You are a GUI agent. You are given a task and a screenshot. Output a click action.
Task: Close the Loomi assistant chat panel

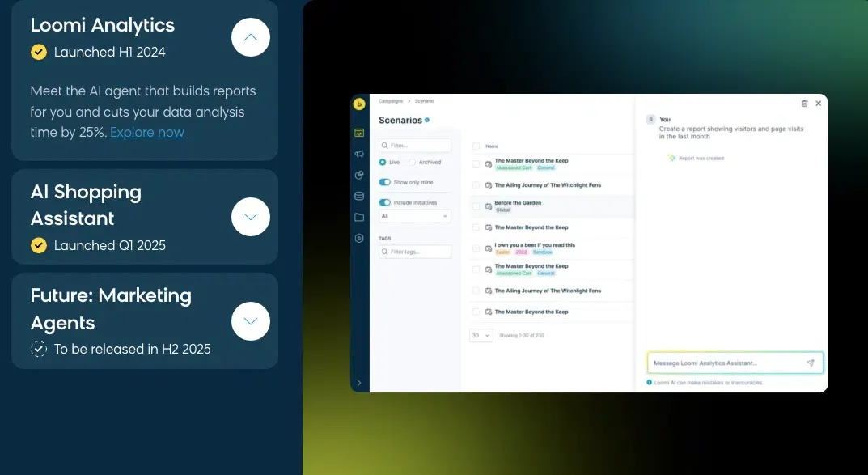[818, 104]
